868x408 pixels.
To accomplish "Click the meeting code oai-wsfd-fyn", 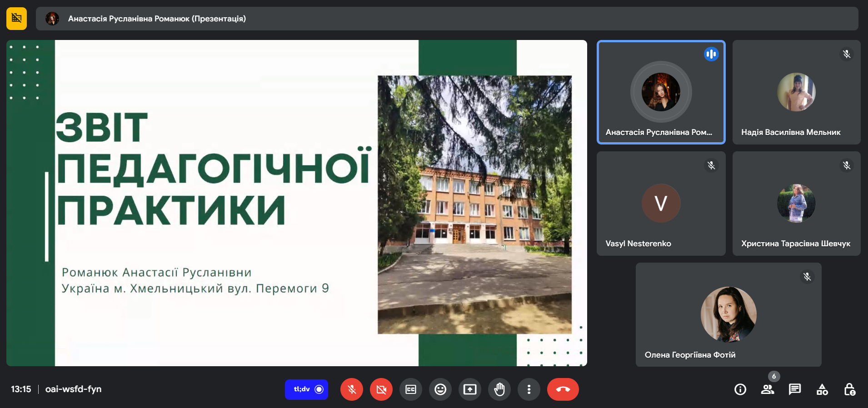I will 73,389.
